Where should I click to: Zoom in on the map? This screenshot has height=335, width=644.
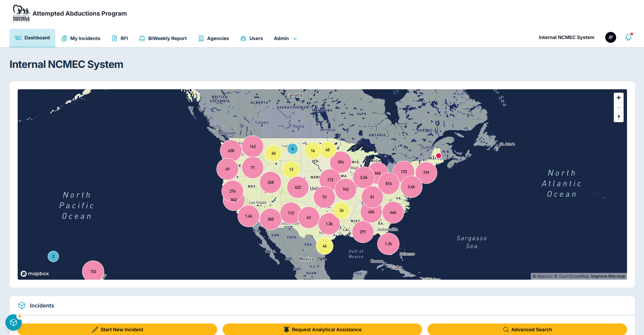[x=619, y=98]
